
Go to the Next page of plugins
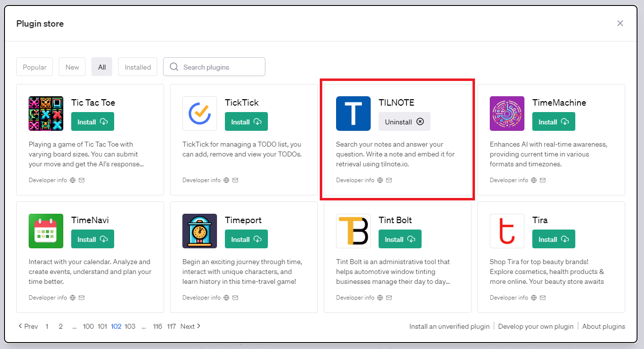(x=190, y=326)
